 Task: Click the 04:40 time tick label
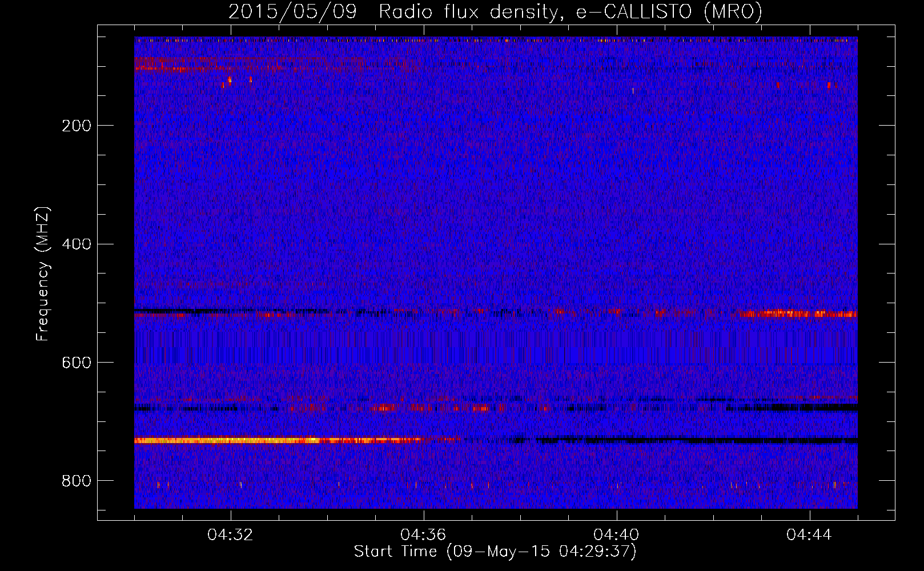[x=616, y=535]
